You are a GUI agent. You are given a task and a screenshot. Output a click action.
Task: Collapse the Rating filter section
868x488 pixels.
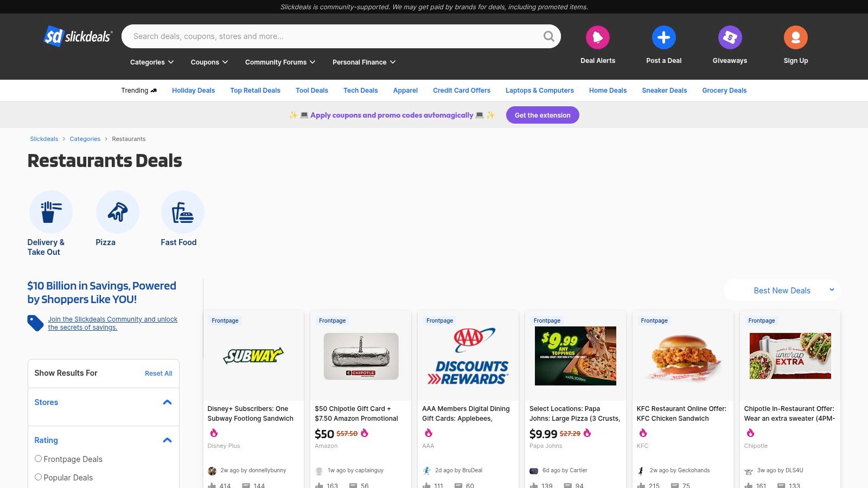pyautogui.click(x=166, y=440)
